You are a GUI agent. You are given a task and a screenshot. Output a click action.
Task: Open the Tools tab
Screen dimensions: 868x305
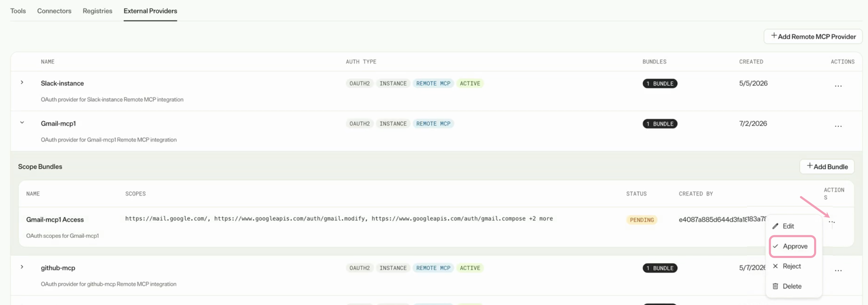click(x=18, y=11)
